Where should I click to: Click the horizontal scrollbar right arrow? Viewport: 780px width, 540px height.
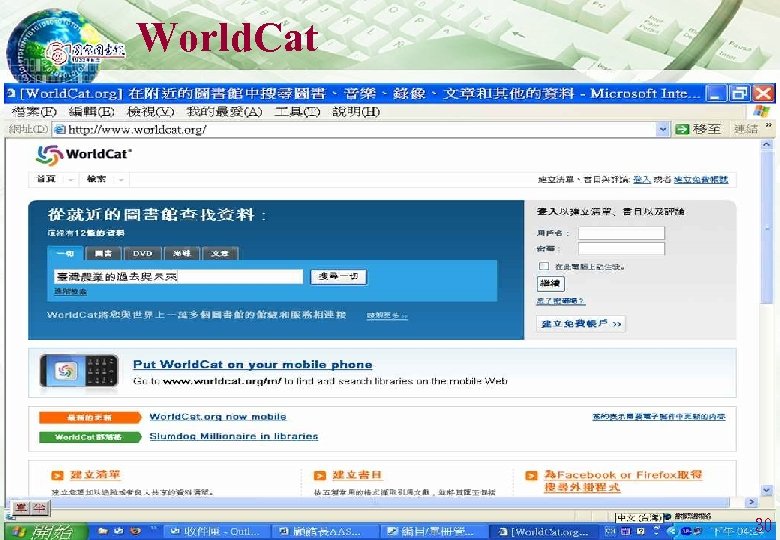752,502
